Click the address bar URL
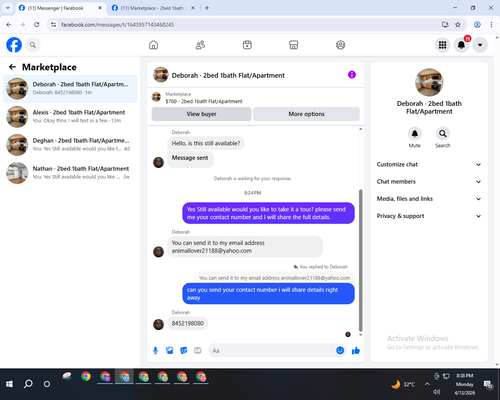Viewport: 500px width, 400px height. 117,25
